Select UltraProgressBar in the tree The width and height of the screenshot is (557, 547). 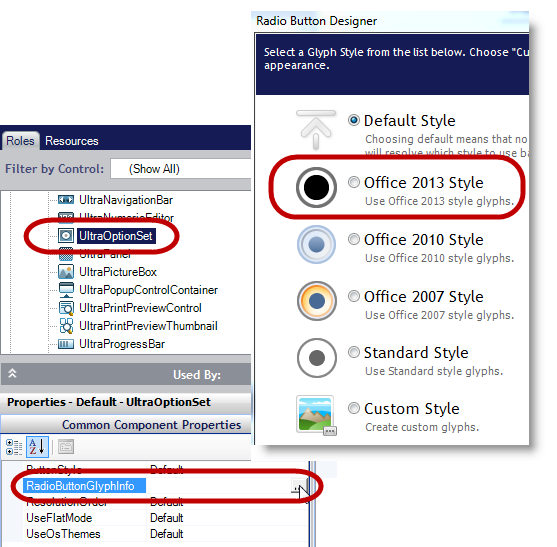pyautogui.click(x=122, y=344)
